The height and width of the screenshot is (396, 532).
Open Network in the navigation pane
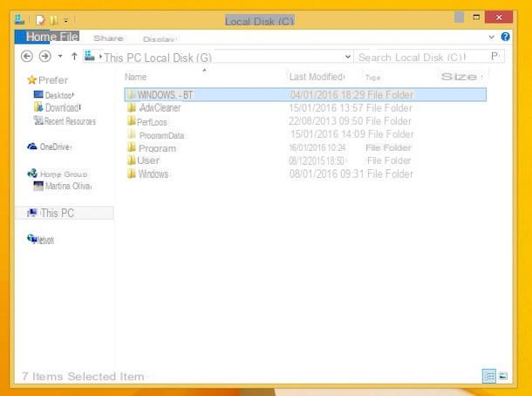(40, 239)
